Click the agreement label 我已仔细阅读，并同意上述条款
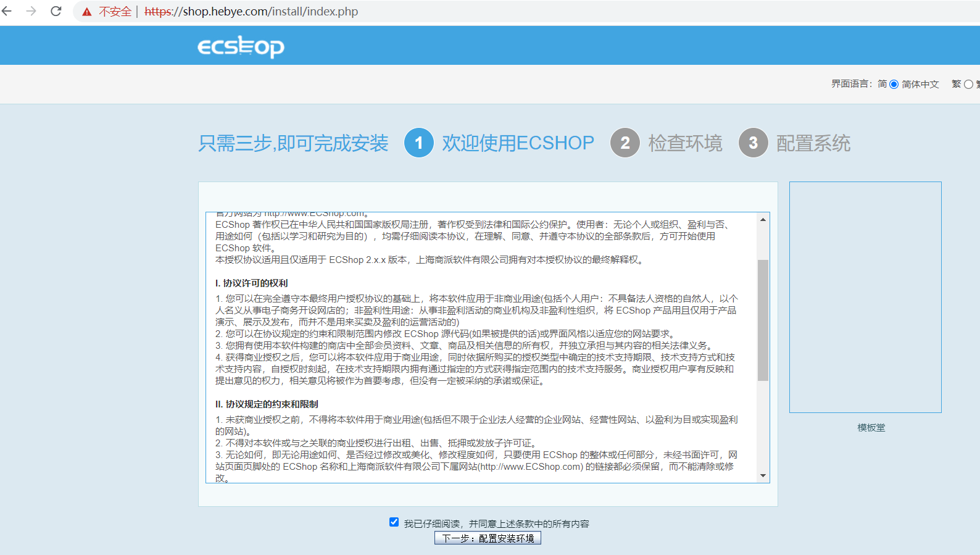Image resolution: width=980 pixels, height=555 pixels. coord(496,524)
